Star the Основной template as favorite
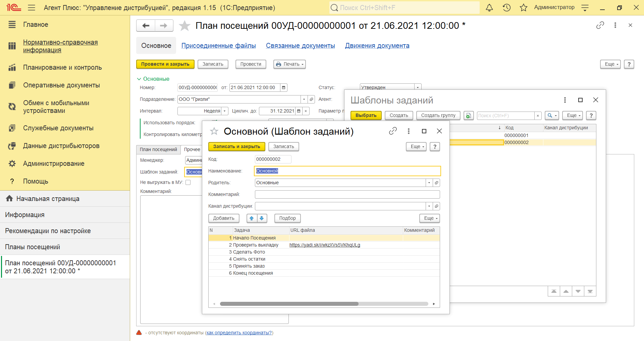Viewport: 644px width, 341px height. tap(214, 131)
